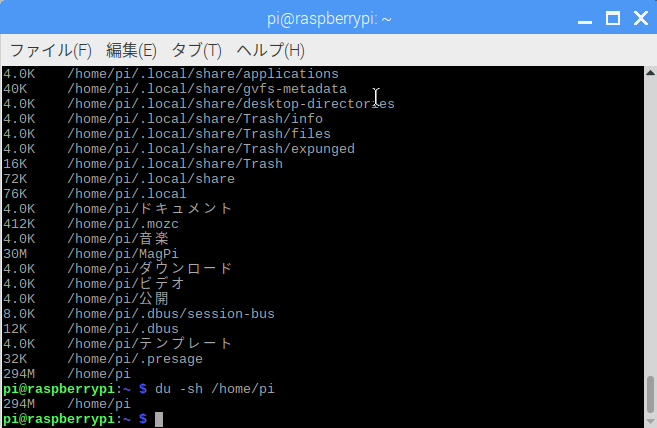The height and width of the screenshot is (428, 657).
Task: Close the terminal window
Action: pyautogui.click(x=641, y=18)
